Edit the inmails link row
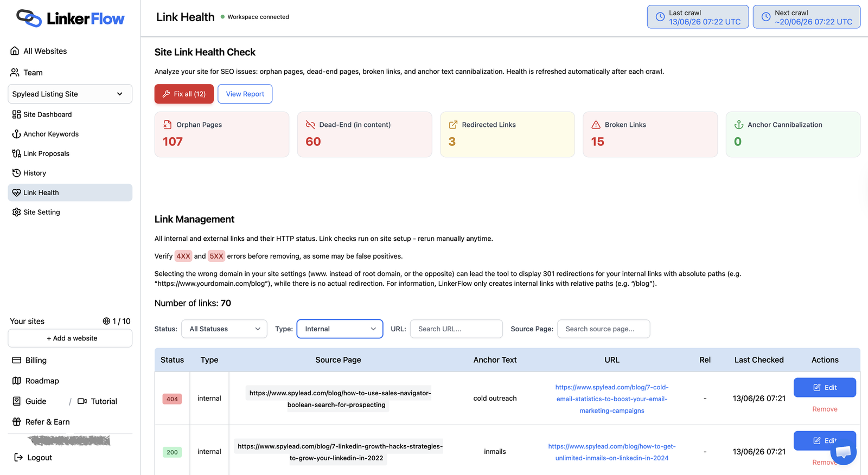The height and width of the screenshot is (475, 868). (x=825, y=440)
